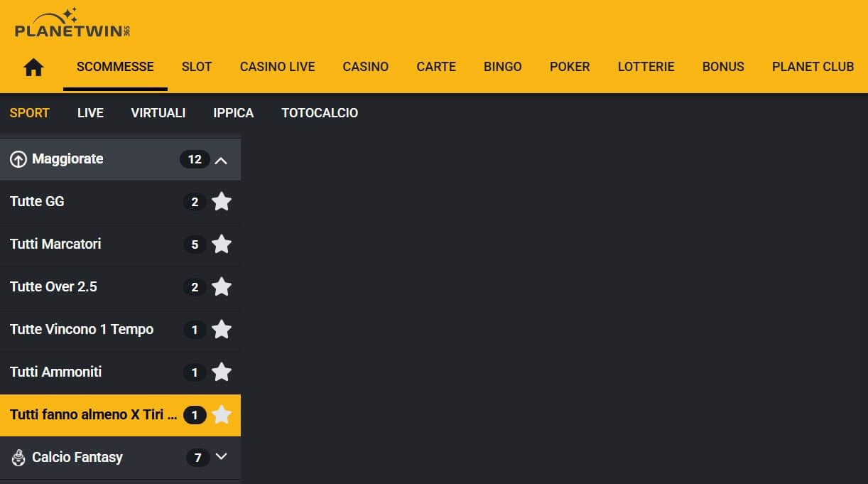
Task: Open the BINGO tab
Action: coord(503,67)
